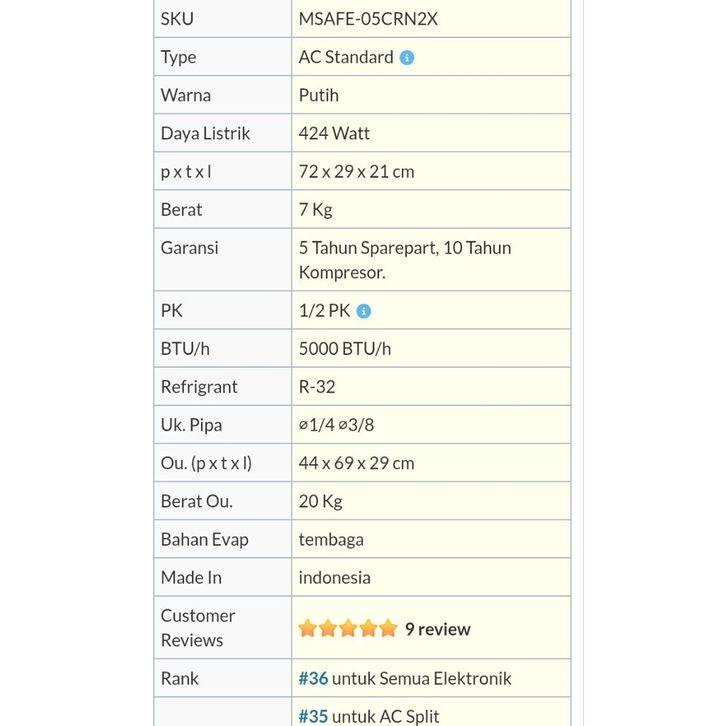
Task: Select the SKU value MSAFE-05CRN2X
Action: click(x=368, y=19)
